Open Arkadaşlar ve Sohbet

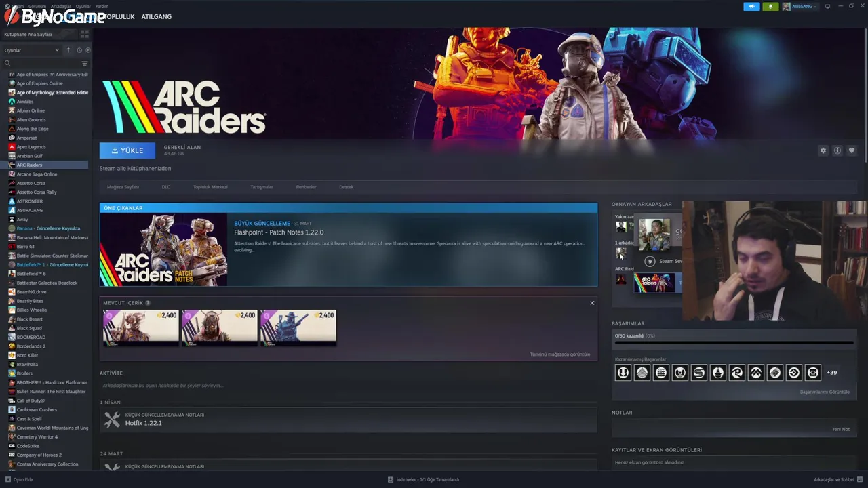click(838, 479)
